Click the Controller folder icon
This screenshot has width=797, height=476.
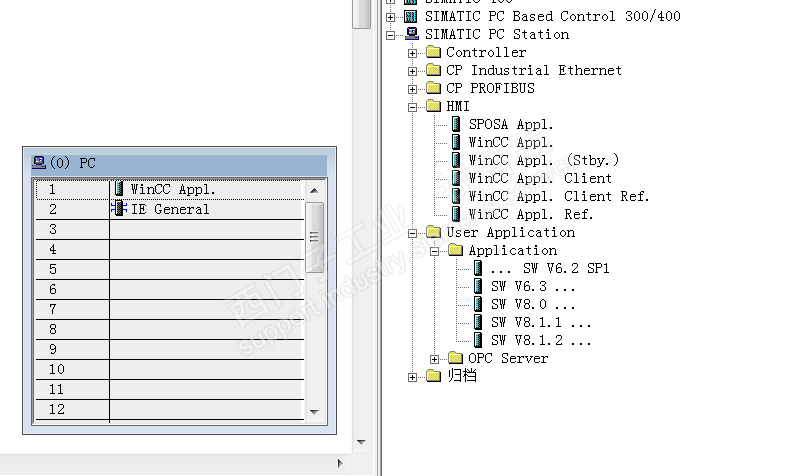pyautogui.click(x=434, y=52)
